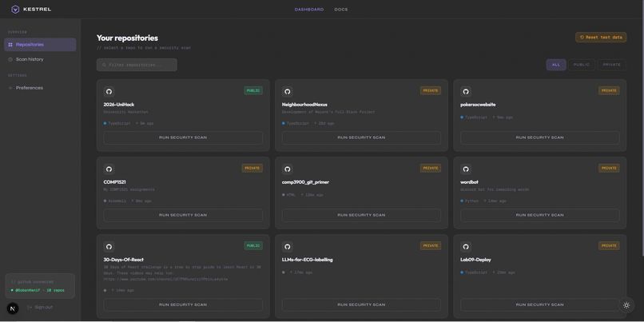
Task: Open the Dashboard tab
Action: click(309, 10)
